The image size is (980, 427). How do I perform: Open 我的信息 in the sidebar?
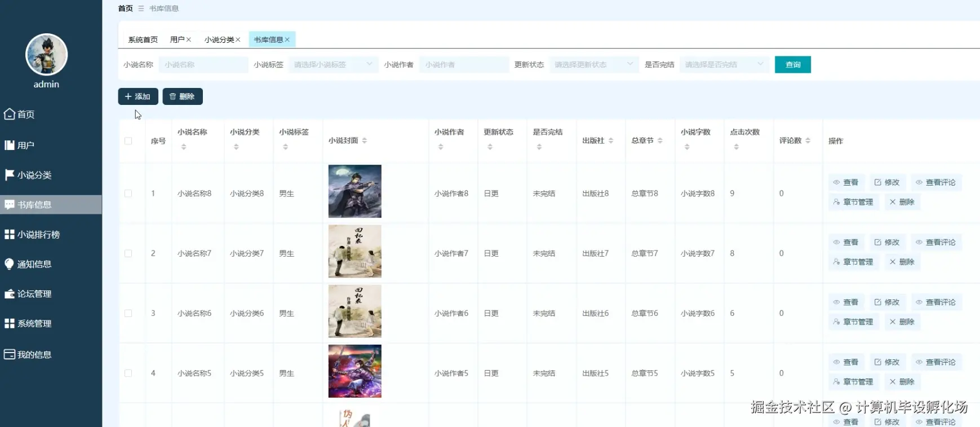(x=28, y=355)
